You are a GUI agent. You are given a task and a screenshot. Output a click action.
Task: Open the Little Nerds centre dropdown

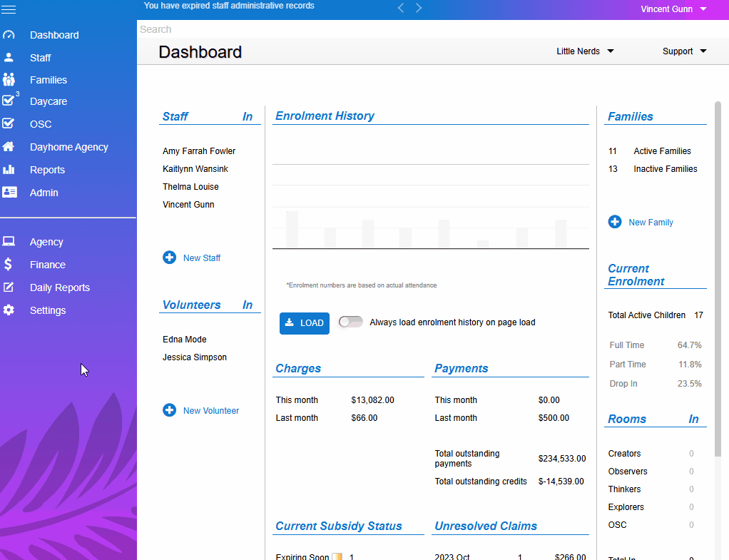[585, 51]
